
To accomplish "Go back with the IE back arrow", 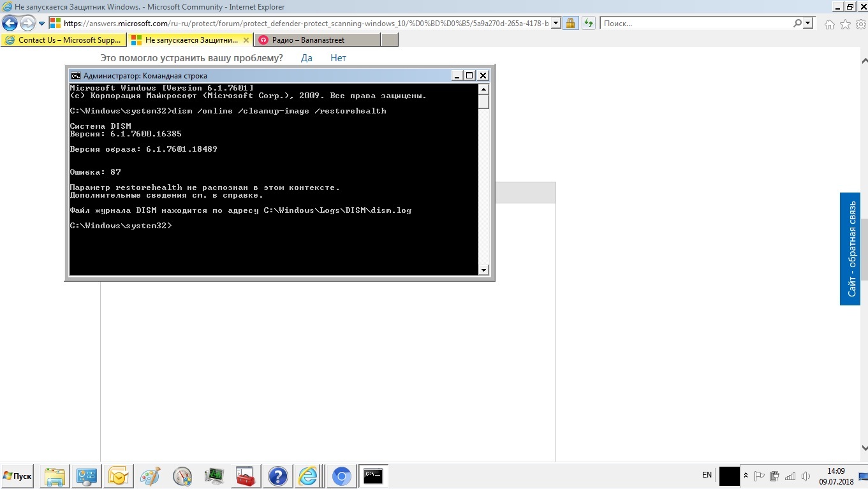I will coord(10,24).
